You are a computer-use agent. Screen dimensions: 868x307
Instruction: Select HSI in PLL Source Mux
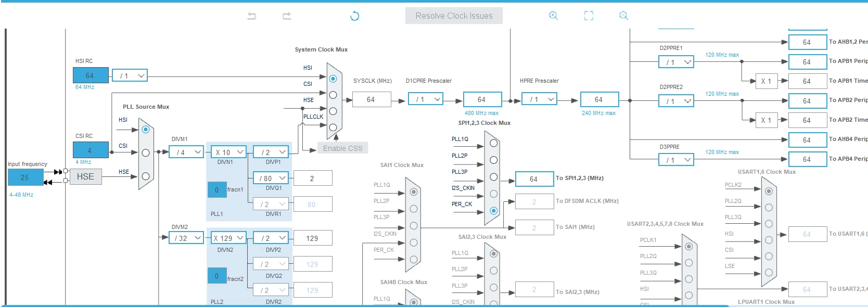(146, 129)
